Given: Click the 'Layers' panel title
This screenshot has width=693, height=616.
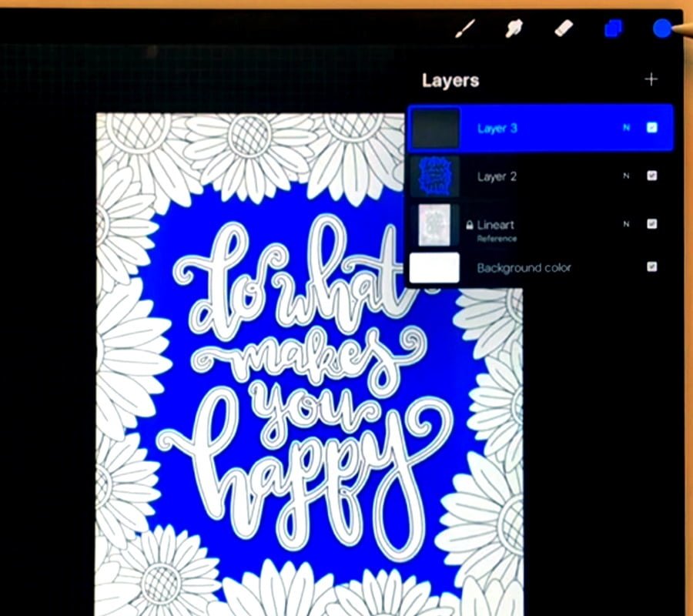Looking at the screenshot, I should (x=450, y=80).
